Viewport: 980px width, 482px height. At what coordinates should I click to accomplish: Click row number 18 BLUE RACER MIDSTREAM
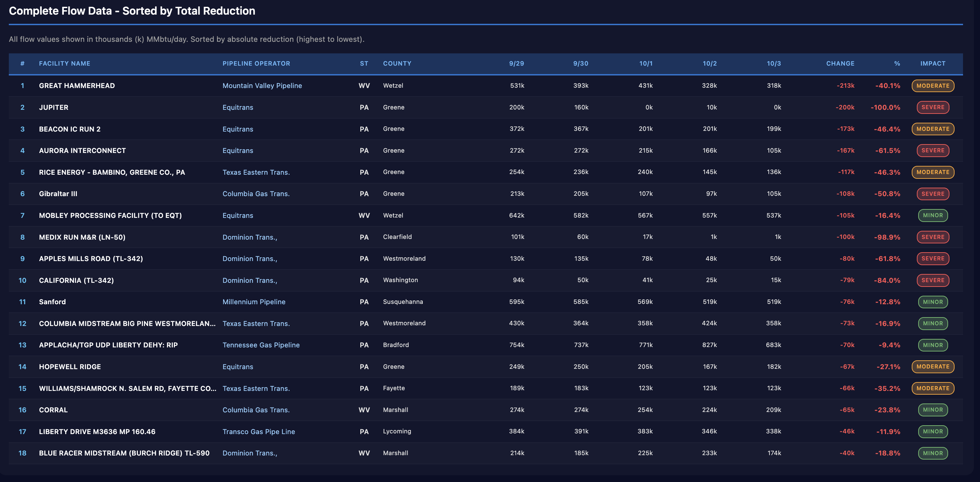click(22, 453)
